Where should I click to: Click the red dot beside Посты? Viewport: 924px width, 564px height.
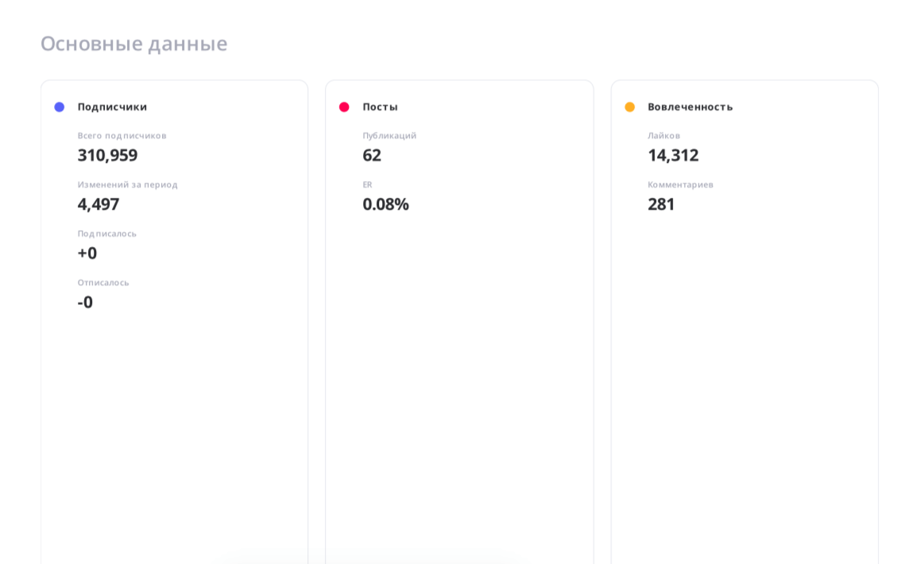point(344,107)
